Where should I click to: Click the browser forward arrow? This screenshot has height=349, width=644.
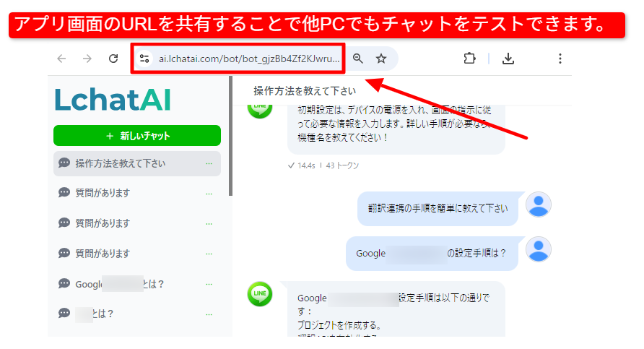(87, 59)
